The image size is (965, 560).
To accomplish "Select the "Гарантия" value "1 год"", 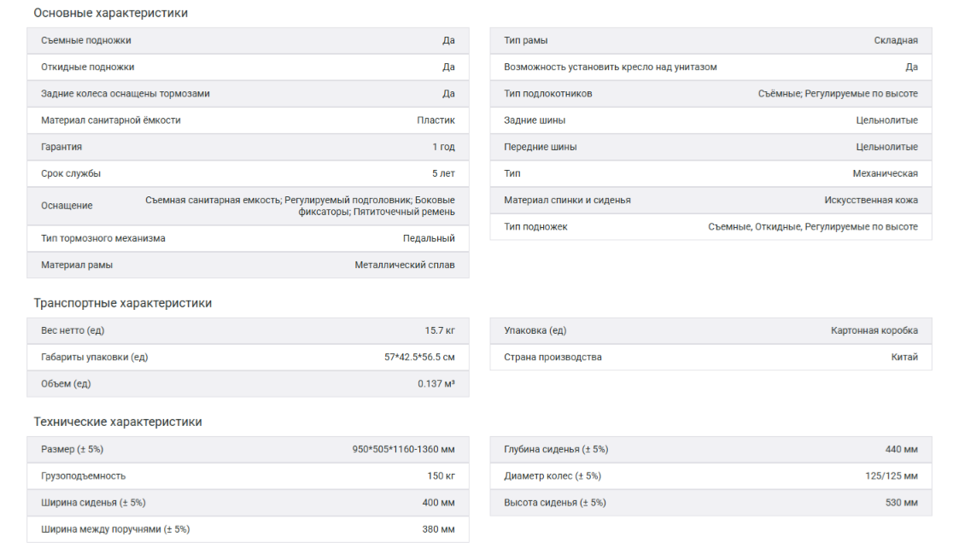I will pos(443,147).
